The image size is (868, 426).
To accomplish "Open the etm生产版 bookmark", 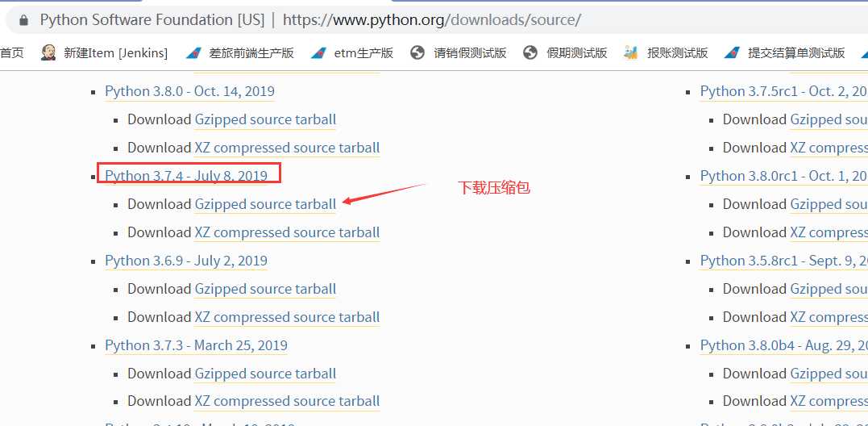I will point(363,53).
